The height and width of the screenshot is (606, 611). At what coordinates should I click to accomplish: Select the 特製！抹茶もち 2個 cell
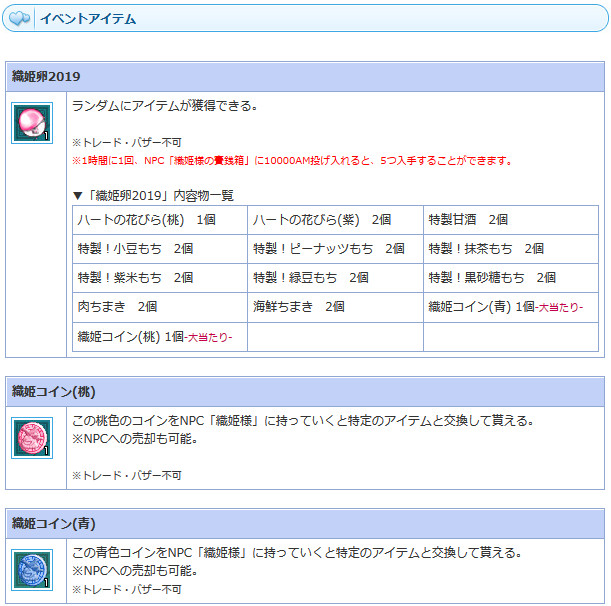(x=511, y=249)
